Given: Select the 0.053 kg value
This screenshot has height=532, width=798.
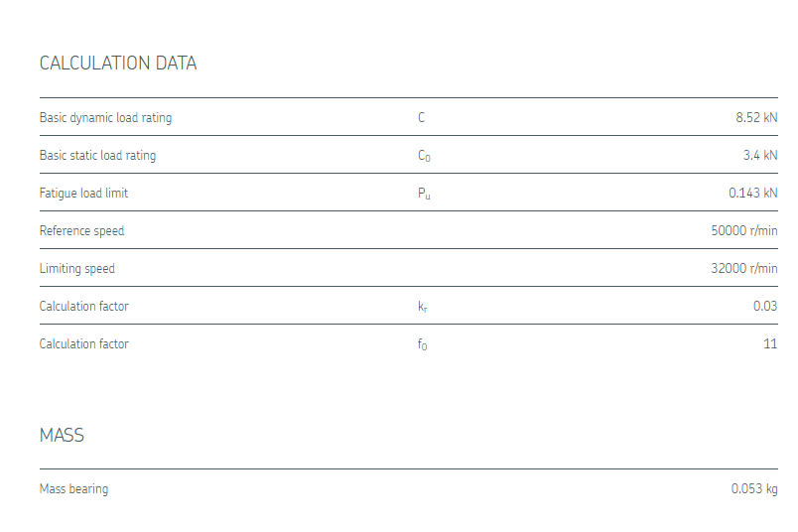Looking at the screenshot, I should coord(754,489).
